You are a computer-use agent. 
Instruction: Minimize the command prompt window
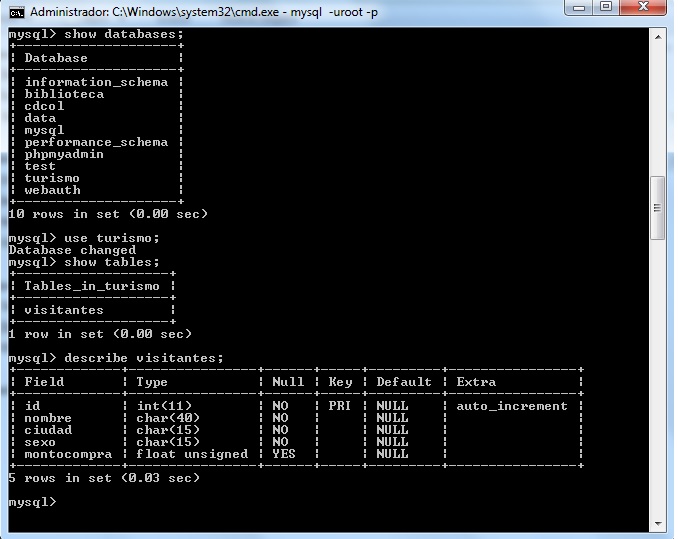[580, 9]
